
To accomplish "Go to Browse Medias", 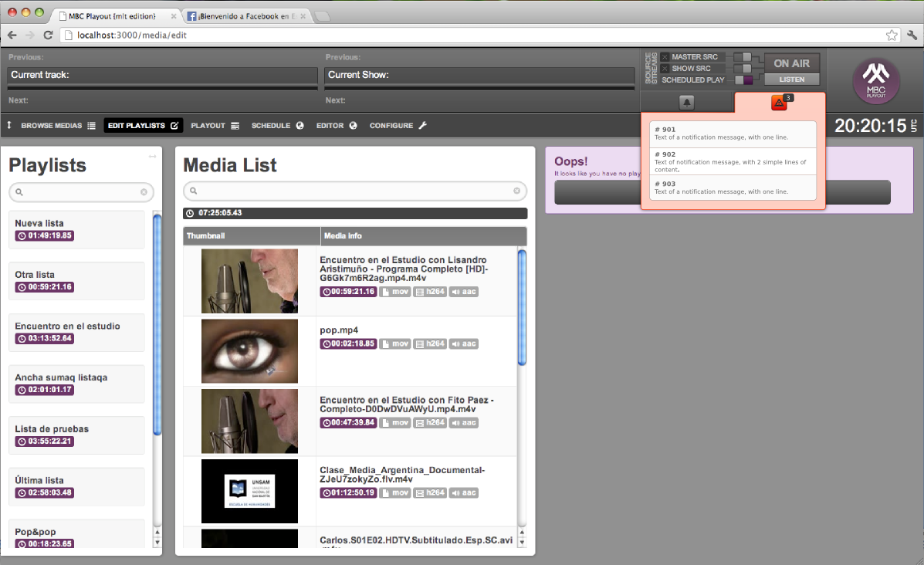I will point(58,126).
